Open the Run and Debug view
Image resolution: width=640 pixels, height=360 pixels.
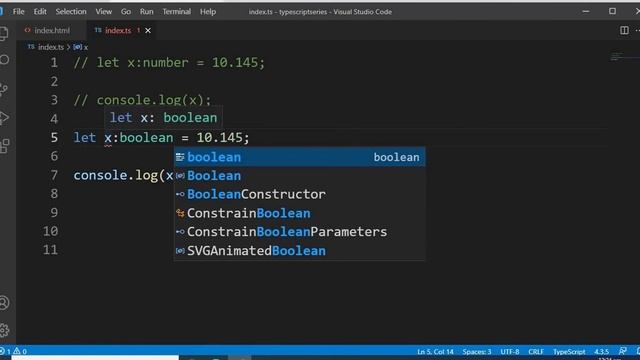4,118
